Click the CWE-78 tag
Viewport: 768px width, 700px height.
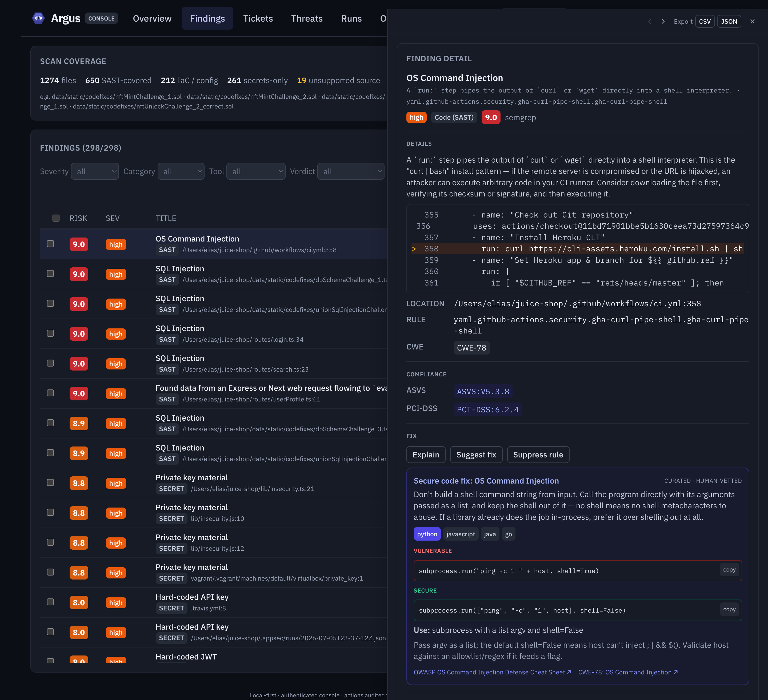(471, 348)
